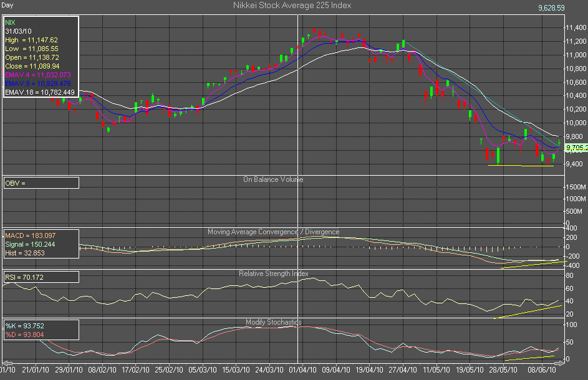Image resolution: width=588 pixels, height=380 pixels.
Task: Click the right scroll arrow on the date axis
Action: pyautogui.click(x=559, y=363)
